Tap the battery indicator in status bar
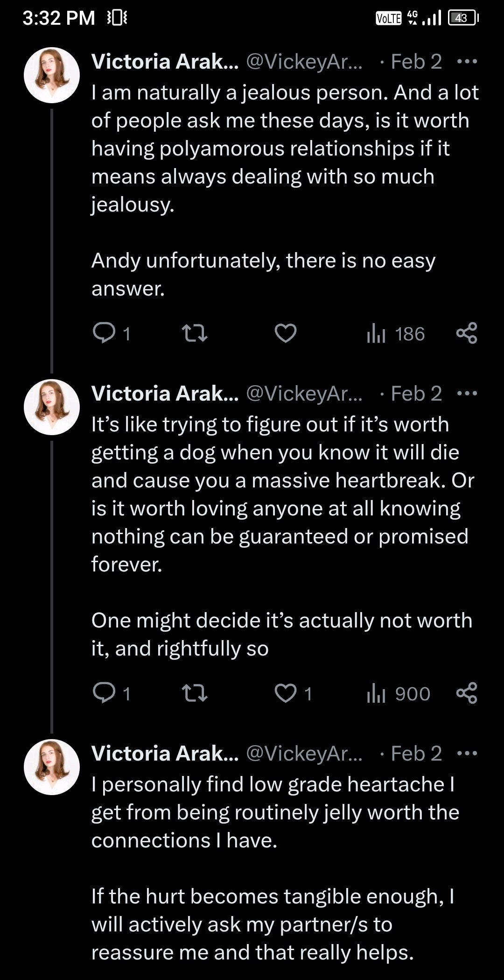The image size is (504, 980). pyautogui.click(x=462, y=18)
